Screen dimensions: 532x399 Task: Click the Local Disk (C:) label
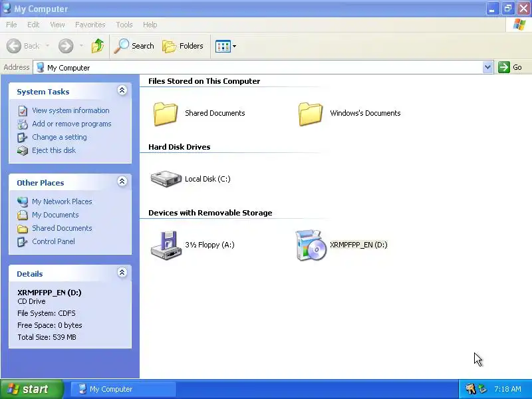point(207,179)
